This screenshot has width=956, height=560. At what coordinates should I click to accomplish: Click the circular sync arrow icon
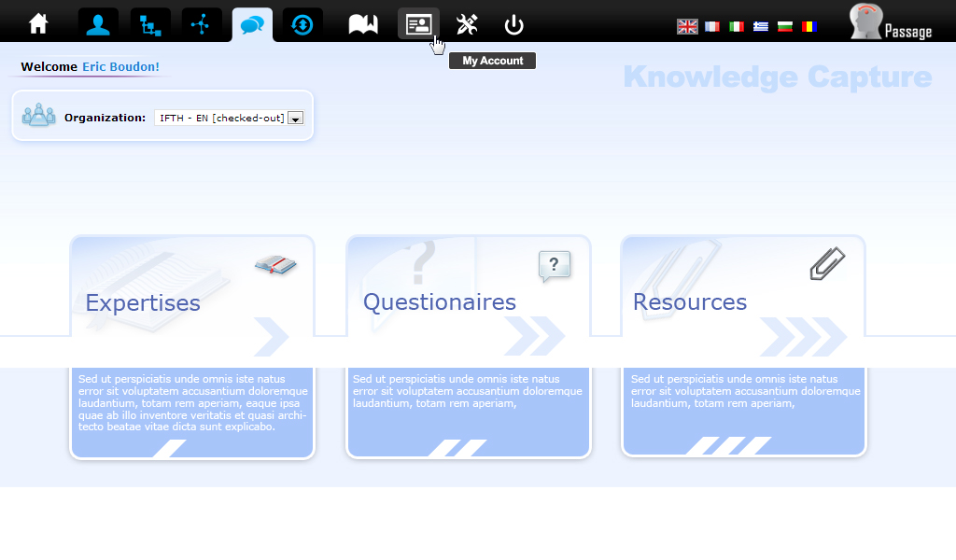pyautogui.click(x=302, y=24)
